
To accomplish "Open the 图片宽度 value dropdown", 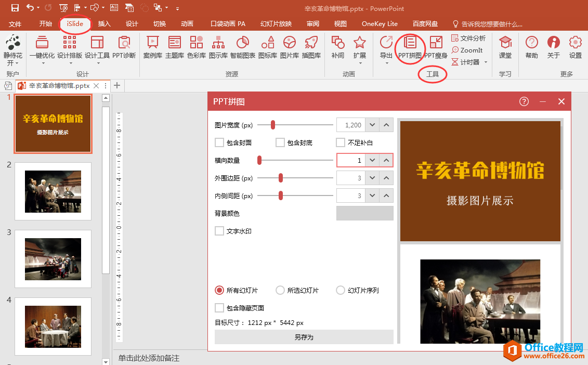I will (373, 125).
